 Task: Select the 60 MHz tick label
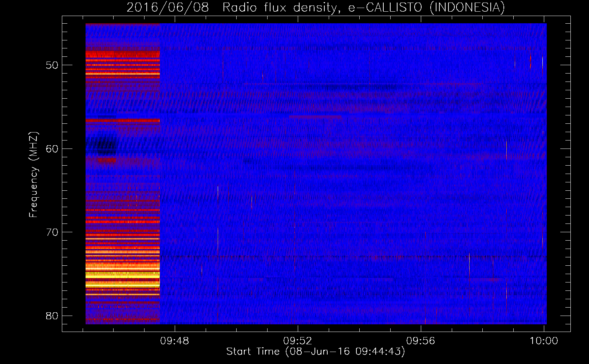tap(52, 149)
